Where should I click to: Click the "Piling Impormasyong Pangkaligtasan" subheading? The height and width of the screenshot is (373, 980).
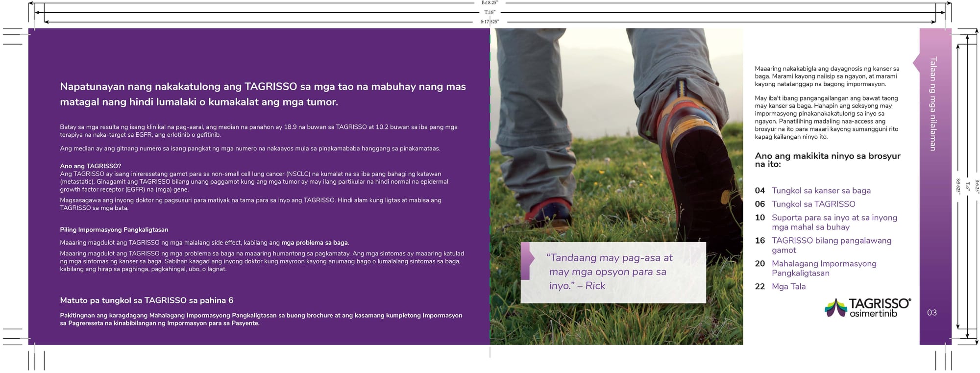coord(114,229)
